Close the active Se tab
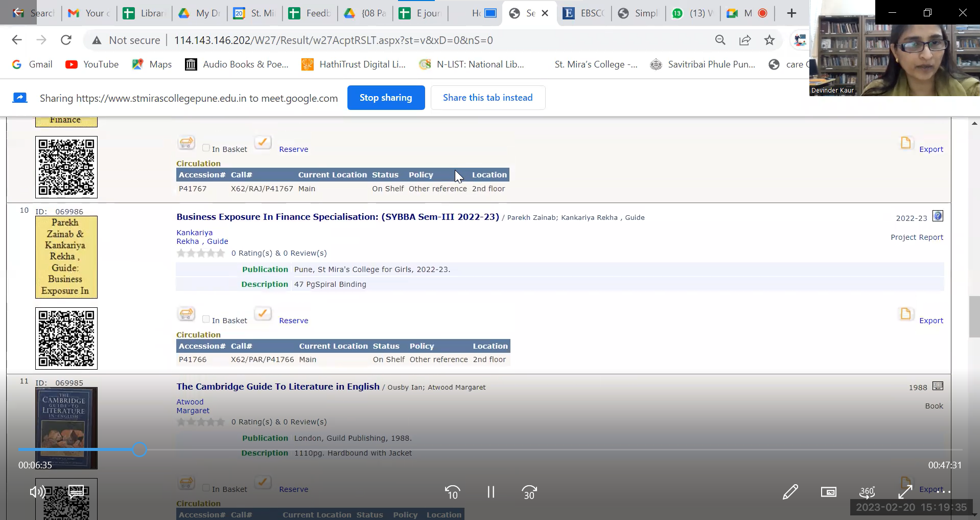The height and width of the screenshot is (520, 980). pos(545,13)
